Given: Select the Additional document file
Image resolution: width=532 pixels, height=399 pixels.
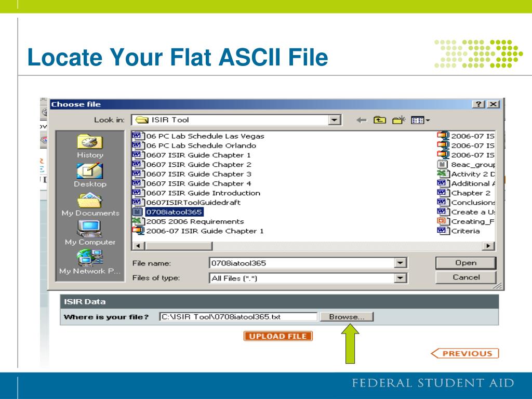Looking at the screenshot, I should pos(466,183).
